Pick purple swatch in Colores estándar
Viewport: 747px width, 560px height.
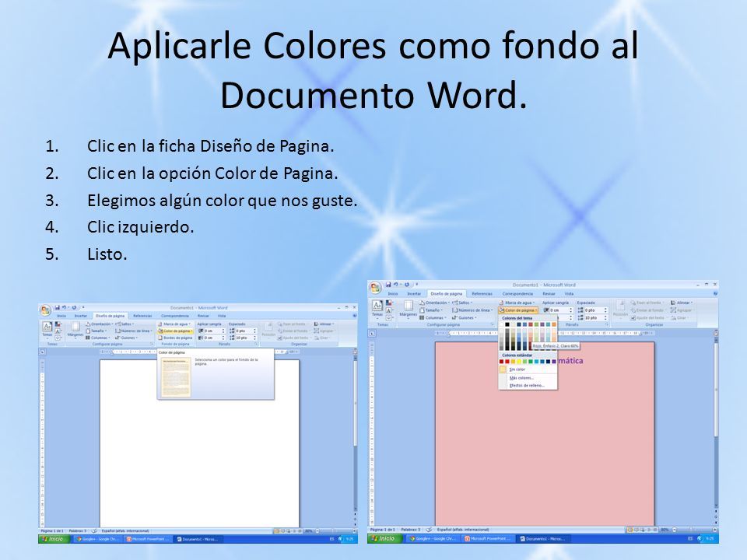[x=553, y=362]
